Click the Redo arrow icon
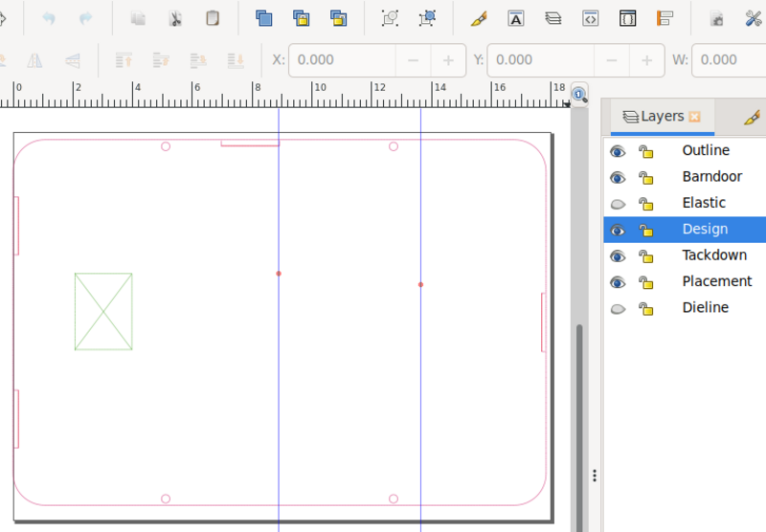 pos(85,18)
